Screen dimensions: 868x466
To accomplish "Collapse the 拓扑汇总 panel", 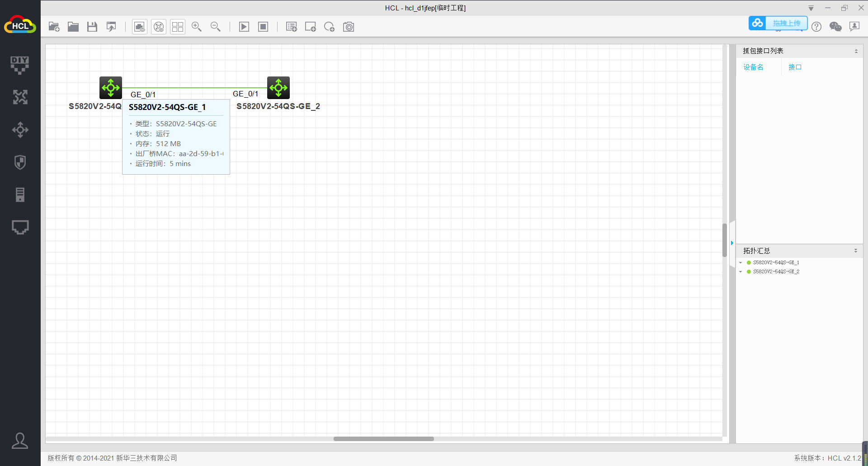I will point(856,251).
